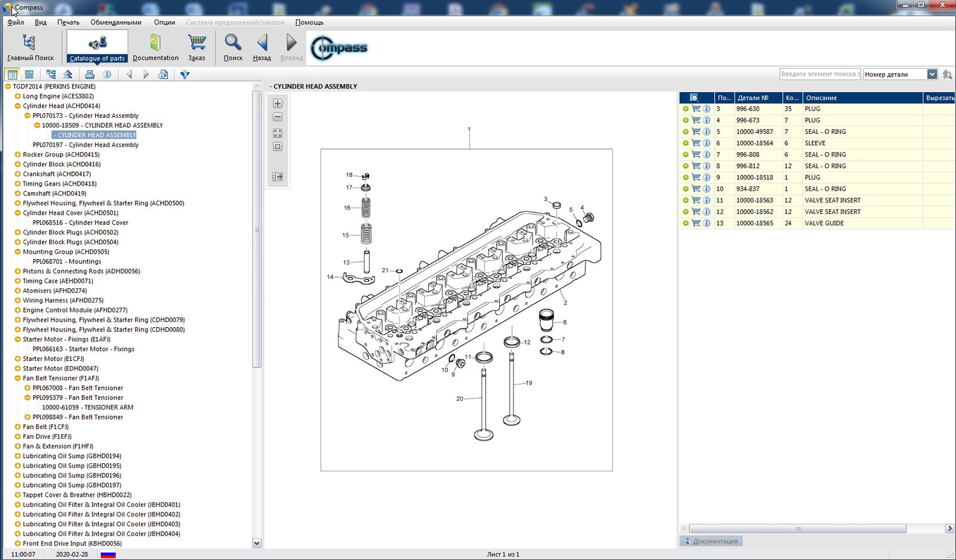956x560 pixels.
Task: Click the filter funnel icon in the toolbar
Action: click(x=185, y=74)
